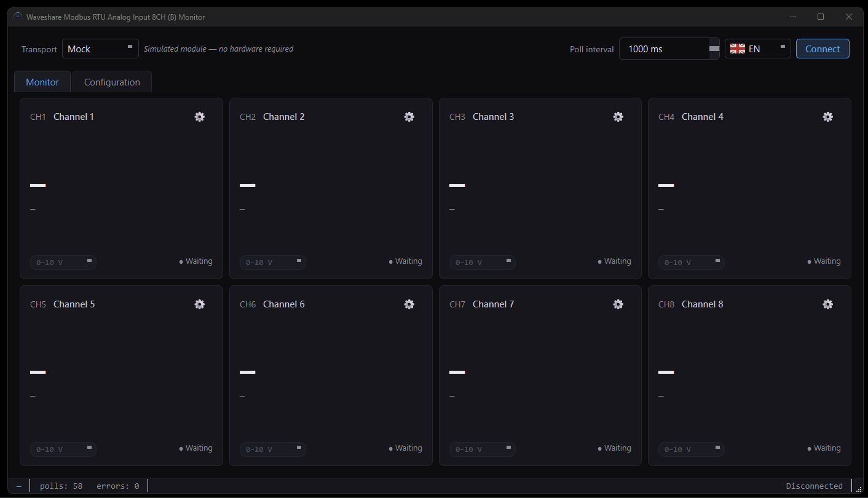Click the CH1 label
868x498 pixels.
pyautogui.click(x=38, y=117)
